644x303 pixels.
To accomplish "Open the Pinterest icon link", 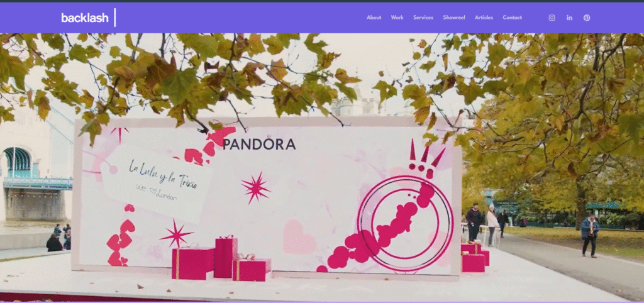I will click(587, 18).
